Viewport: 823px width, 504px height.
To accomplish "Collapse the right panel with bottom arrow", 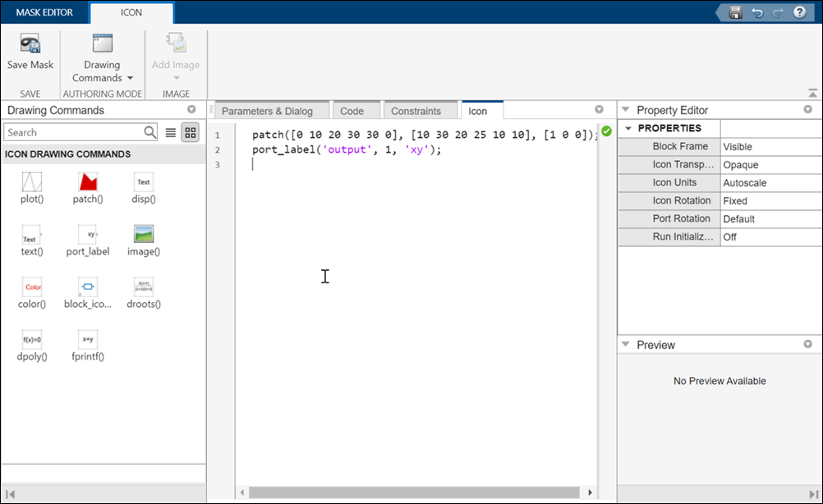I will tap(813, 494).
